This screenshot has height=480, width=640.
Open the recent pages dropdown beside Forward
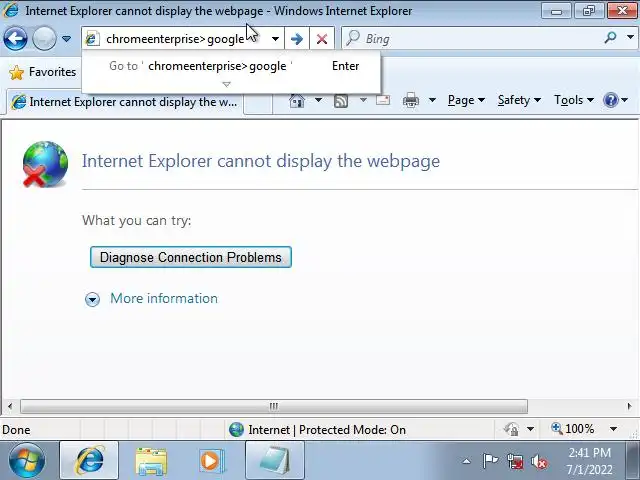point(67,39)
